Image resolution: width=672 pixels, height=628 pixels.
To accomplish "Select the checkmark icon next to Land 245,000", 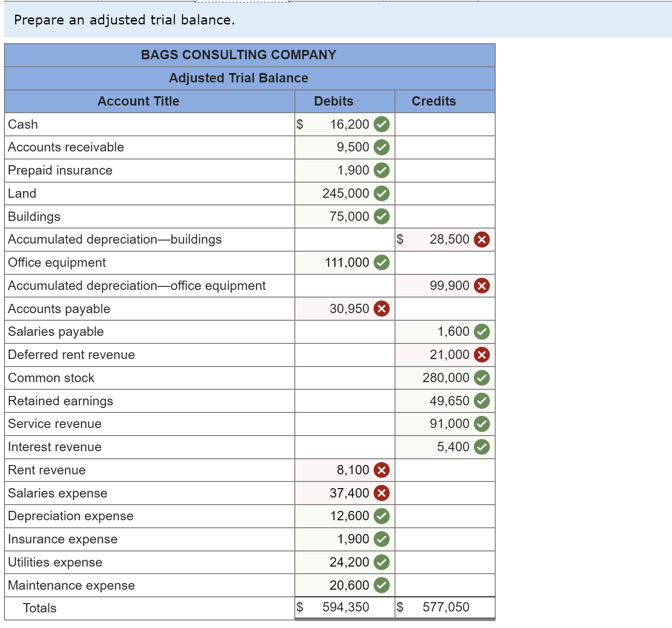I will pyautogui.click(x=382, y=194).
